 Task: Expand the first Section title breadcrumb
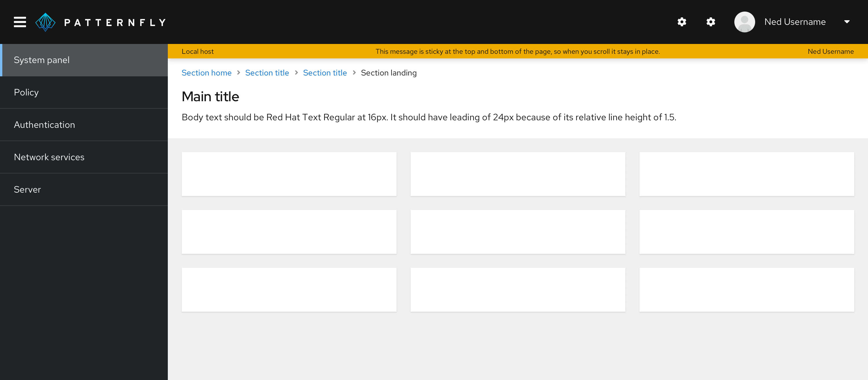267,73
